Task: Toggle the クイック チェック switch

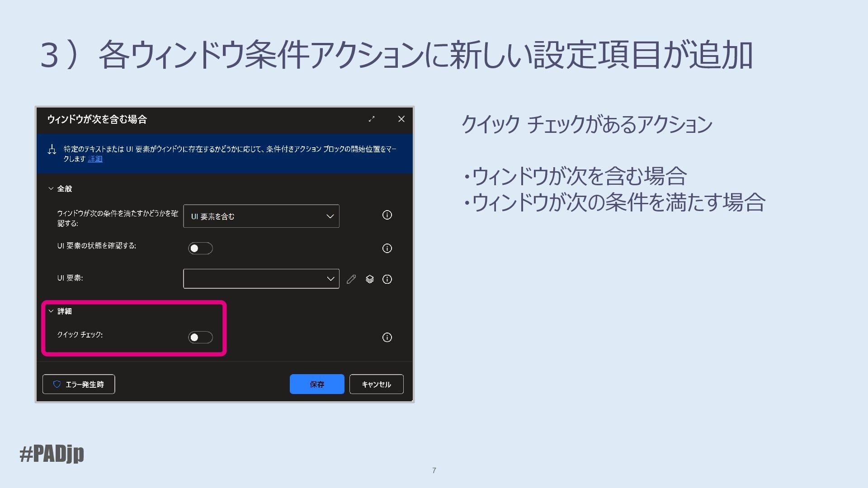Action: point(200,338)
